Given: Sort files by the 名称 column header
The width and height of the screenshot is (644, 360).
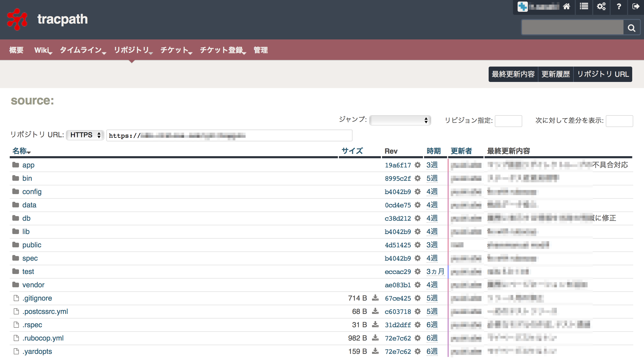Looking at the screenshot, I should click(21, 151).
